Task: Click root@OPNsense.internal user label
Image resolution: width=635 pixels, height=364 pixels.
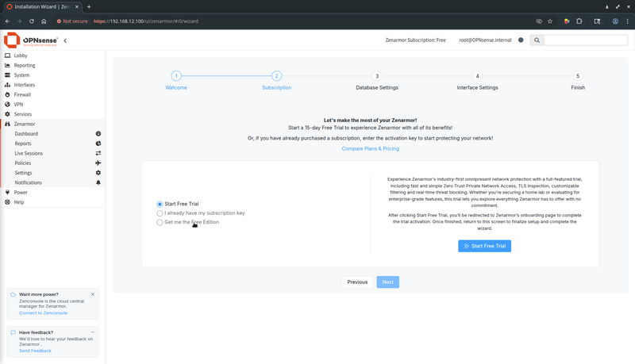Action: pos(485,40)
